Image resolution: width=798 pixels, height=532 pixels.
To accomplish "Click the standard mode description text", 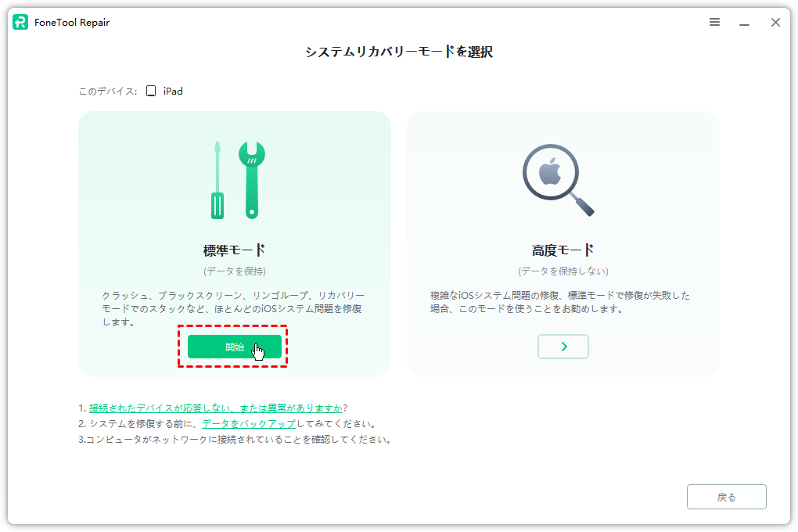I will 233,308.
